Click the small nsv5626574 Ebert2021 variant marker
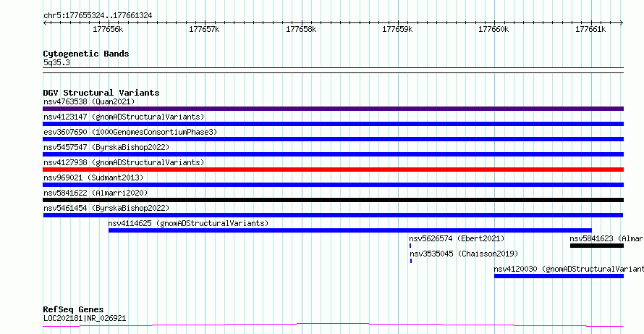The image size is (644, 334). pos(410,246)
